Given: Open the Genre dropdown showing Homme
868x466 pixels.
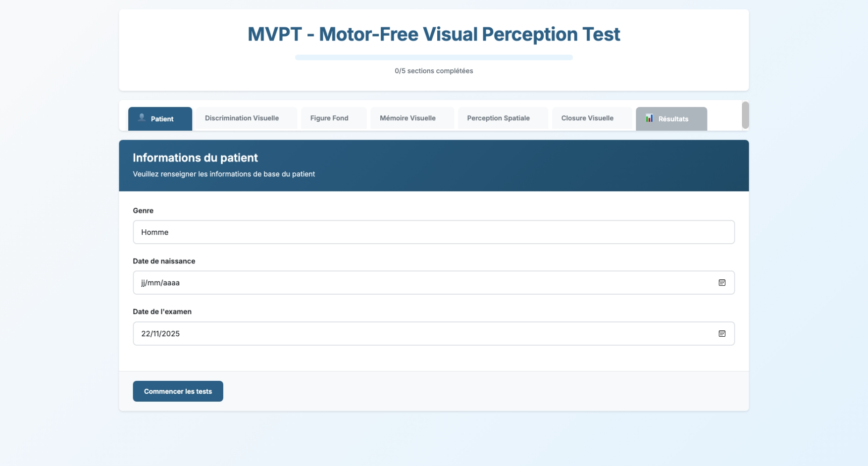Looking at the screenshot, I should (433, 232).
